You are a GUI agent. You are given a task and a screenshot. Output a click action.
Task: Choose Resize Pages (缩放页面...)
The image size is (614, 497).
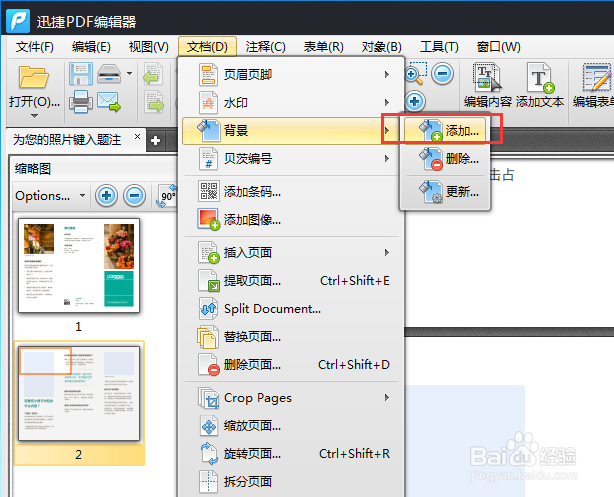[x=291, y=426]
